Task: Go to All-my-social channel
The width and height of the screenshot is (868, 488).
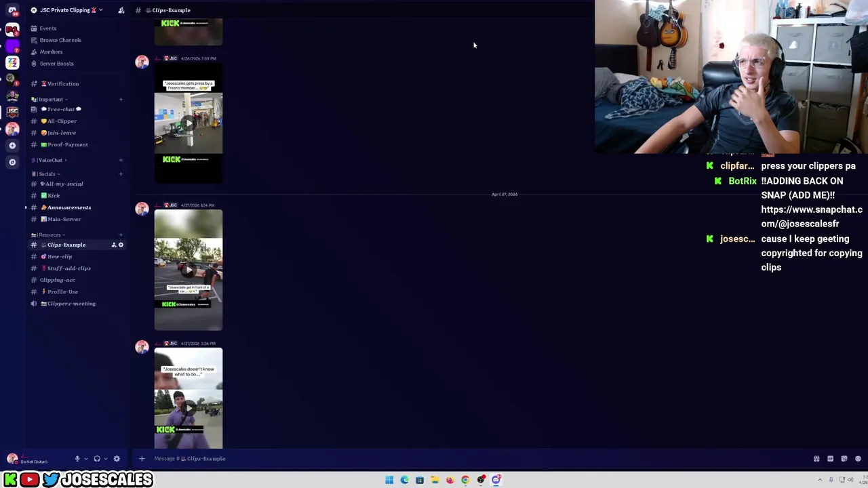Action: [x=77, y=184]
